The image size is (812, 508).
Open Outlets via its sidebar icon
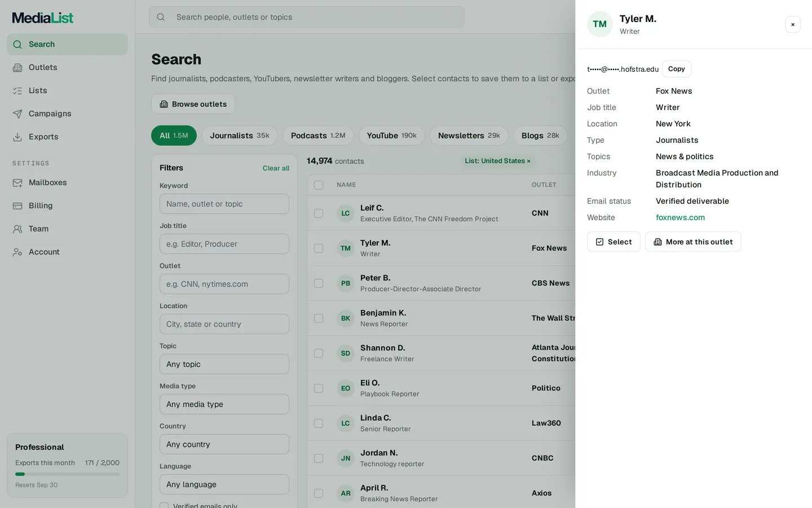[x=17, y=67]
